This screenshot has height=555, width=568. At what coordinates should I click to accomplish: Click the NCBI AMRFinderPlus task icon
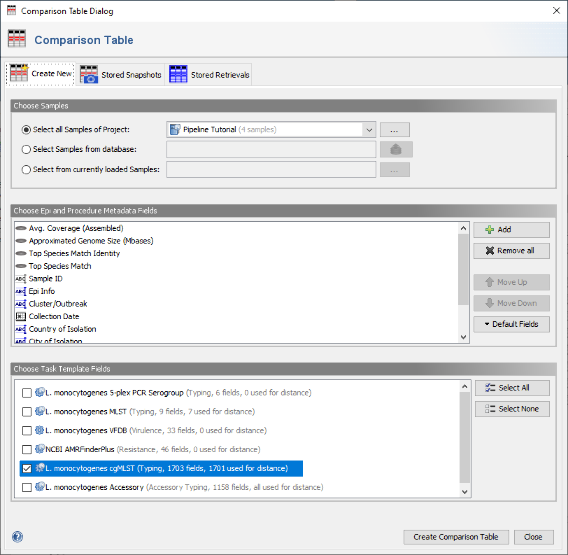39,449
